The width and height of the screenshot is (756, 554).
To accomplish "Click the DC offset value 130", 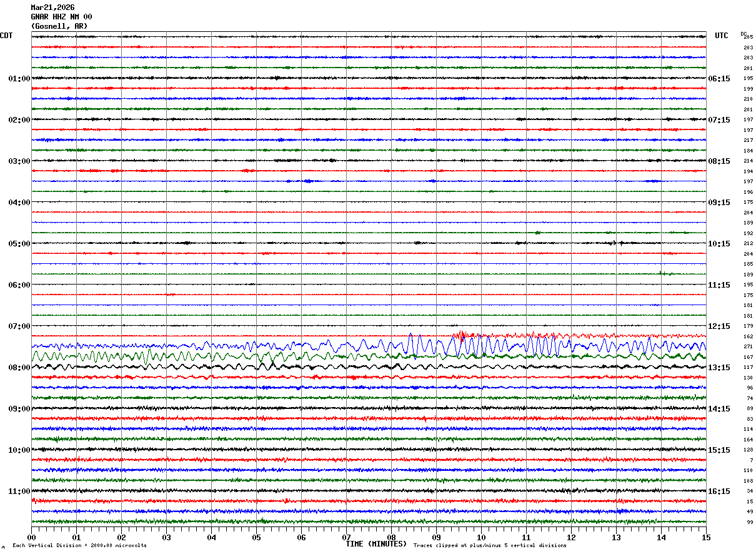I will (x=748, y=378).
